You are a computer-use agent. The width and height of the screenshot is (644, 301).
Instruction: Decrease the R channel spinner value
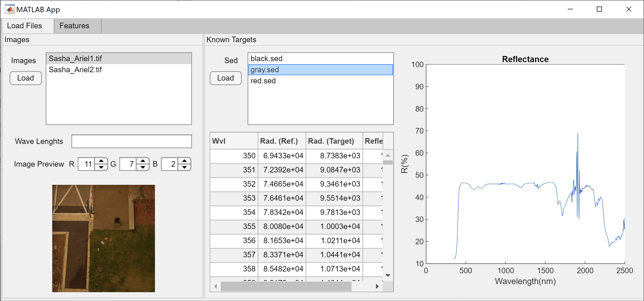click(x=101, y=167)
